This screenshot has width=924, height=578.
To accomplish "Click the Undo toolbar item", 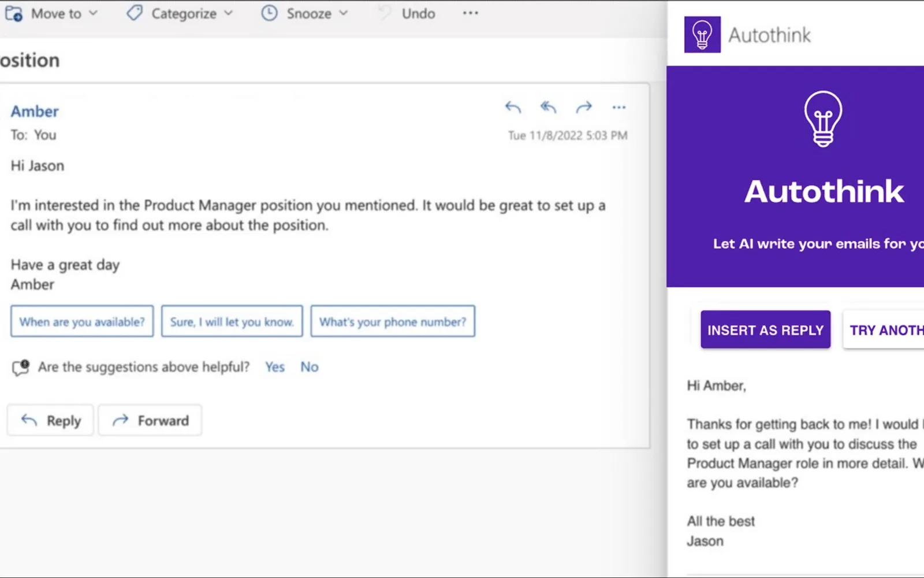I will (x=407, y=13).
